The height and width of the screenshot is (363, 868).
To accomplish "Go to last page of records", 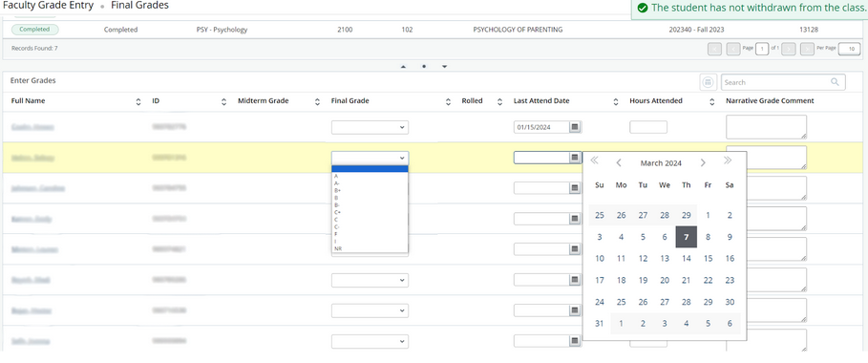I will [x=807, y=49].
